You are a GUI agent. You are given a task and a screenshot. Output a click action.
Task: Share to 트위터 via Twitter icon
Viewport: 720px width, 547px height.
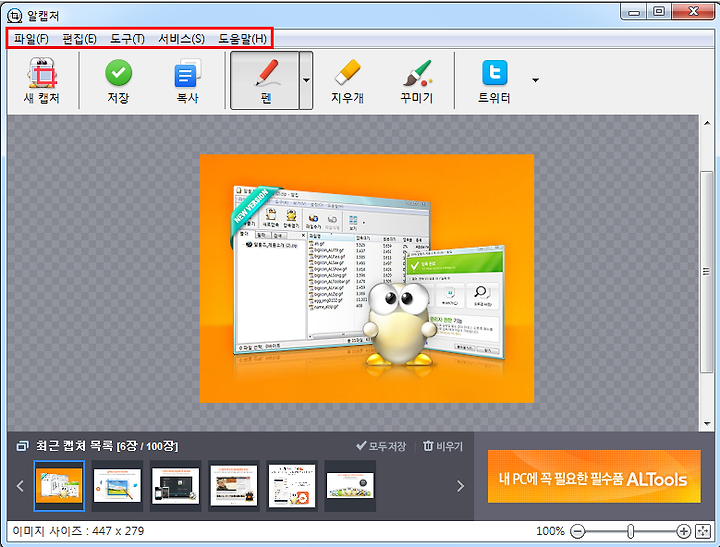[495, 73]
